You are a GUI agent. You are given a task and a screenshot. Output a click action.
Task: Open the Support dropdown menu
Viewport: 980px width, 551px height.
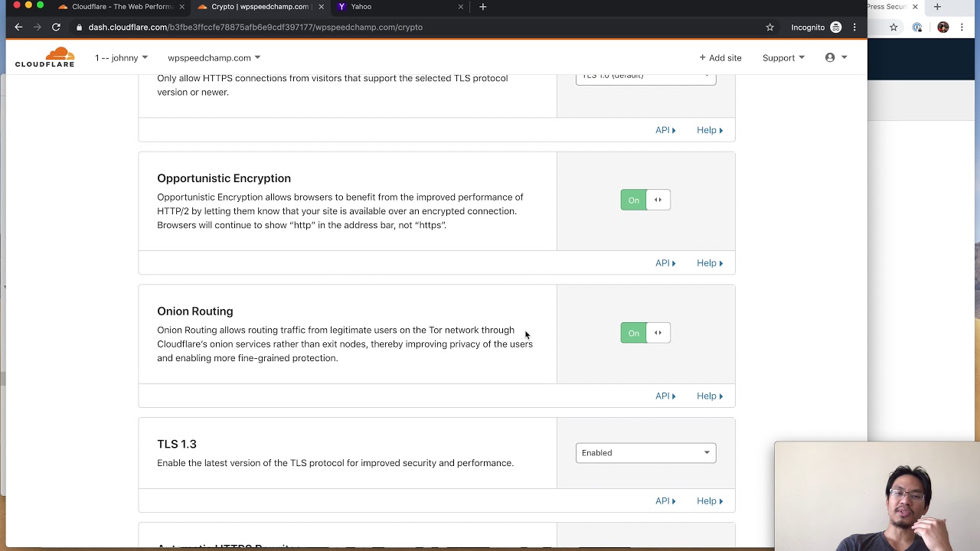(x=783, y=57)
